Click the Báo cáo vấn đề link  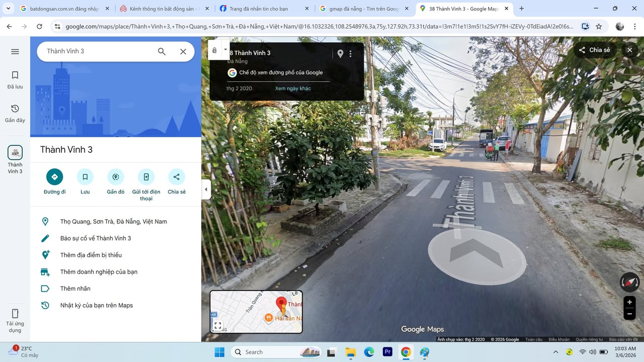tap(624, 339)
